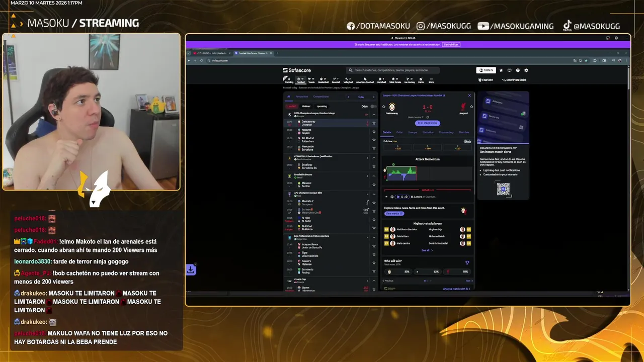The height and width of the screenshot is (362, 644).
Task: Click the Deshabilitar button in purple banner
Action: tap(451, 44)
